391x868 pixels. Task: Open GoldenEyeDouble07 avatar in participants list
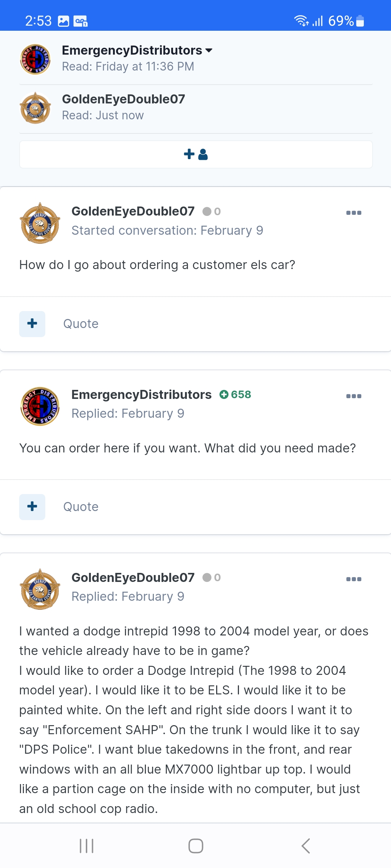point(35,108)
